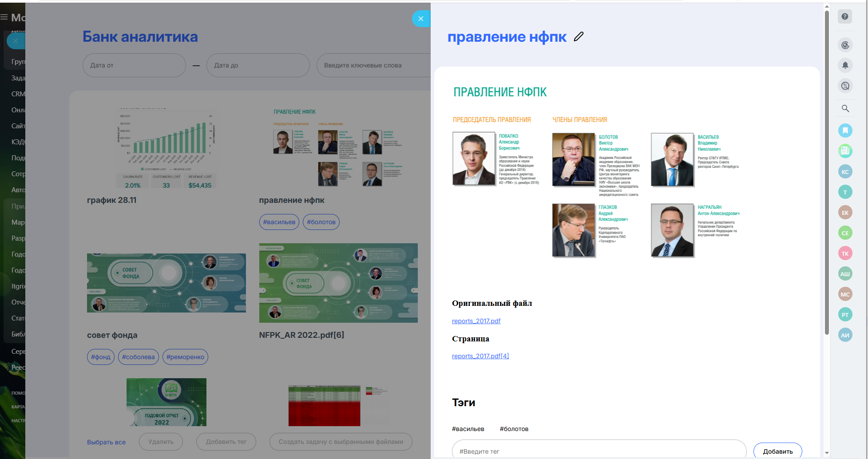Screen dimensions: 868x459
Task: Click the scrollbar up arrow
Action: click(x=827, y=7)
